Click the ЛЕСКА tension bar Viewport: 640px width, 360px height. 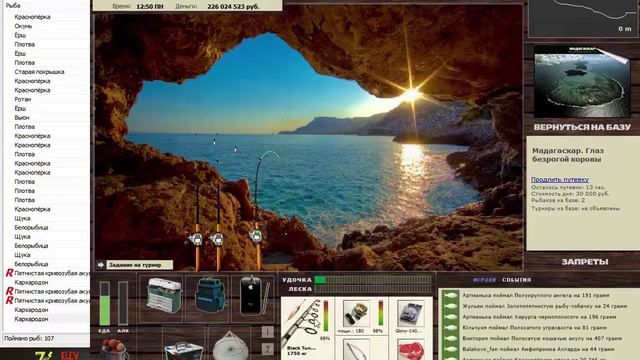click(x=373, y=289)
